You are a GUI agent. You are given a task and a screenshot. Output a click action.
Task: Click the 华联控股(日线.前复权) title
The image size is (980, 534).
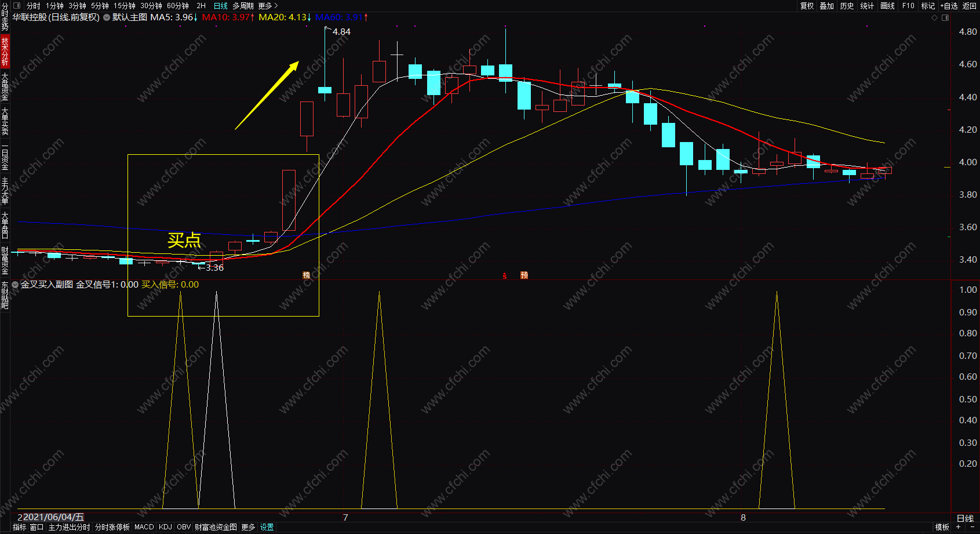tap(56, 17)
